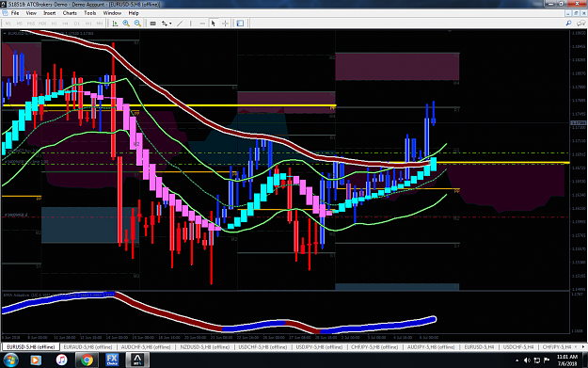The height and width of the screenshot is (368, 588).
Task: Switch to CHFJPY-5,H4 chart tab
Action: click(x=557, y=347)
